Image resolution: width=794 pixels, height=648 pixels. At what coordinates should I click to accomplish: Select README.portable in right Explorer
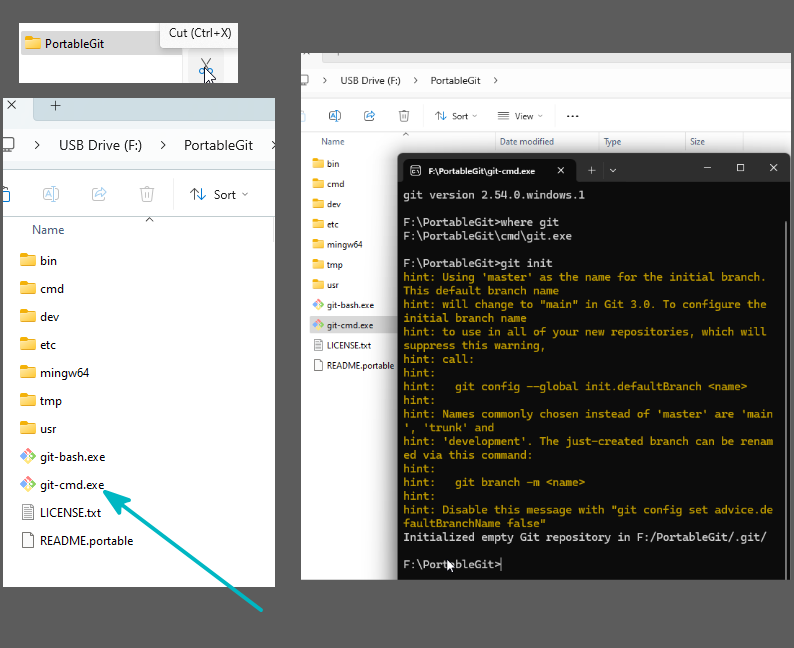(354, 366)
